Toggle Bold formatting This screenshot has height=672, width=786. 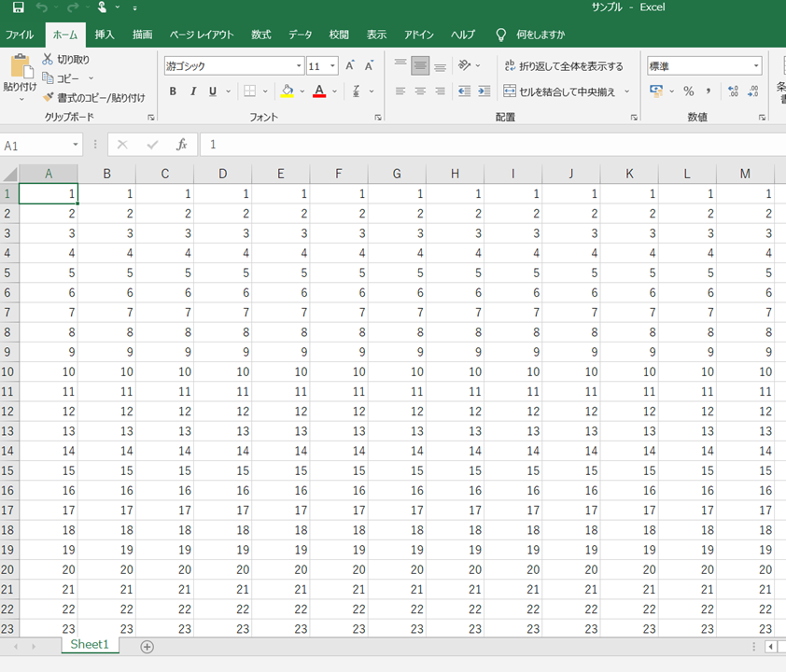click(173, 91)
